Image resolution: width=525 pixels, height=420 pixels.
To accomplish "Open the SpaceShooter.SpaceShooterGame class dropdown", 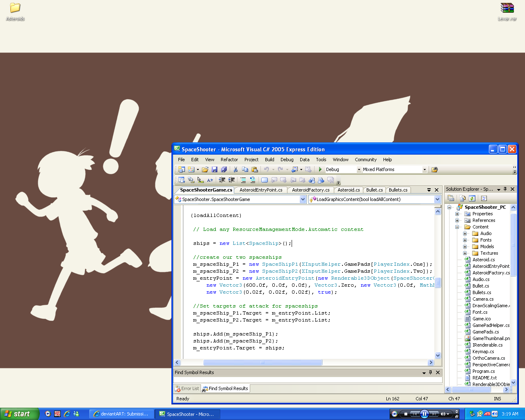I will click(303, 199).
